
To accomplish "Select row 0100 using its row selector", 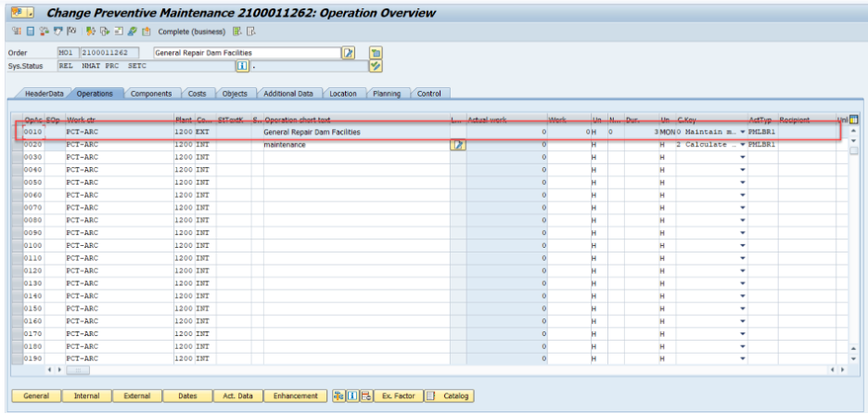I will (16, 246).
